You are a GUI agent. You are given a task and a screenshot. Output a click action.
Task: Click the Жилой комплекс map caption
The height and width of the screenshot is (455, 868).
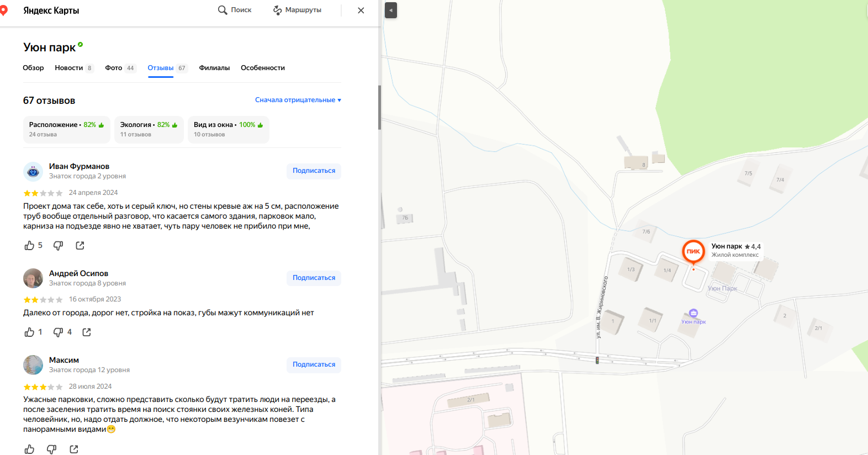tap(735, 255)
